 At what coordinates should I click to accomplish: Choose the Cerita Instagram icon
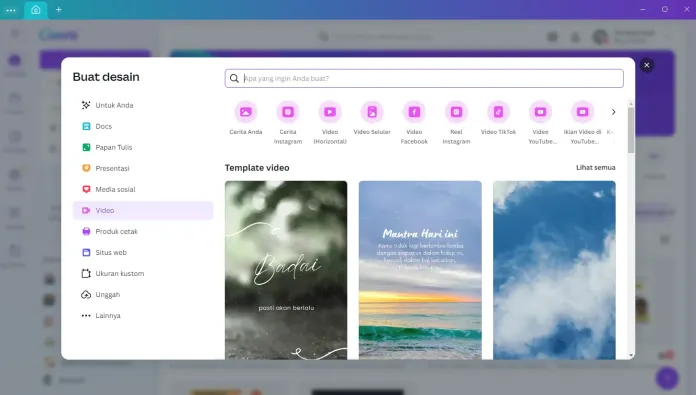(288, 112)
